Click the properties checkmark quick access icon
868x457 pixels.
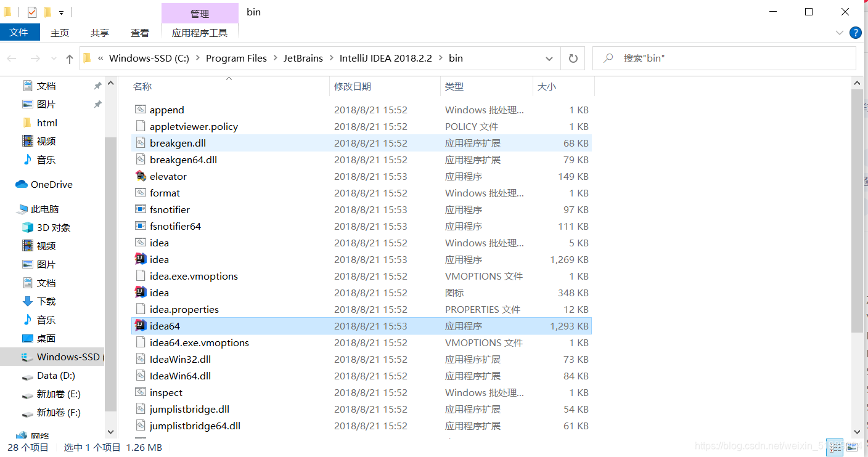[32, 12]
